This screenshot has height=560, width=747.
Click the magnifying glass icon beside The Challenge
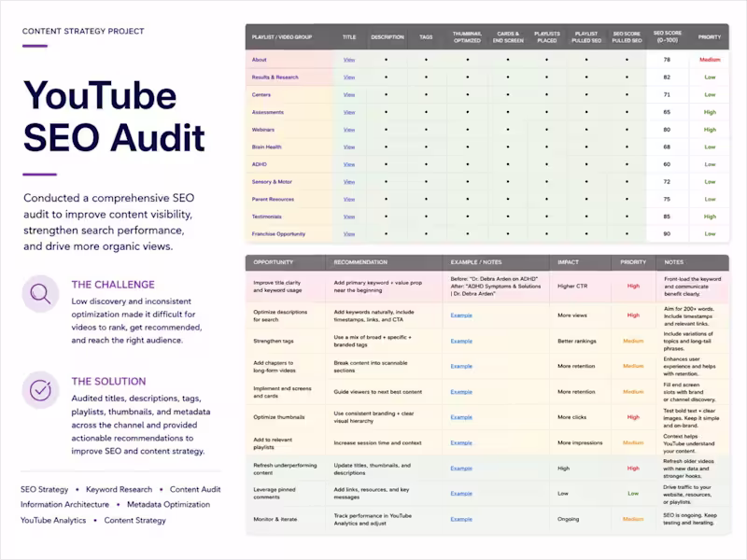(40, 294)
